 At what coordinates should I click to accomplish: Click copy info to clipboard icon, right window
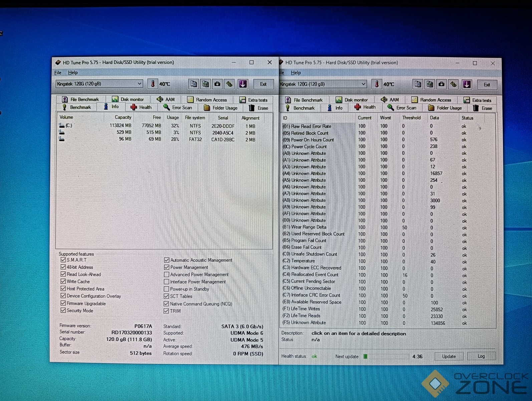(x=418, y=84)
